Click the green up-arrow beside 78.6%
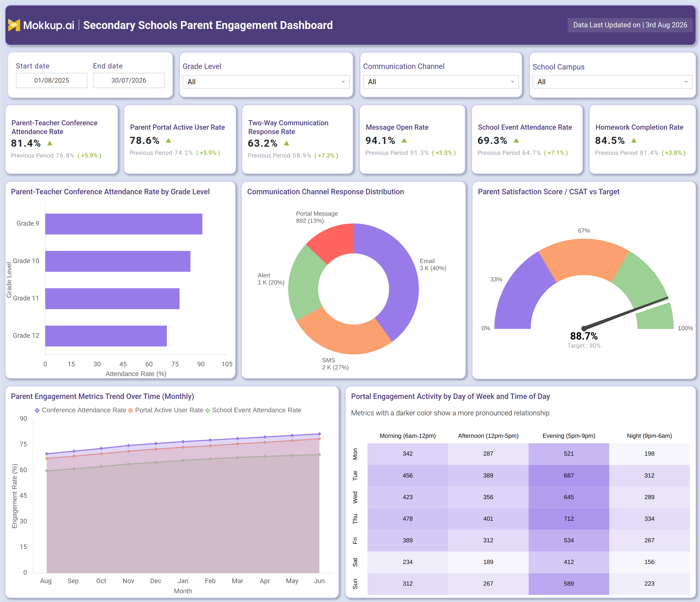The height and width of the screenshot is (602, 700). (x=168, y=141)
